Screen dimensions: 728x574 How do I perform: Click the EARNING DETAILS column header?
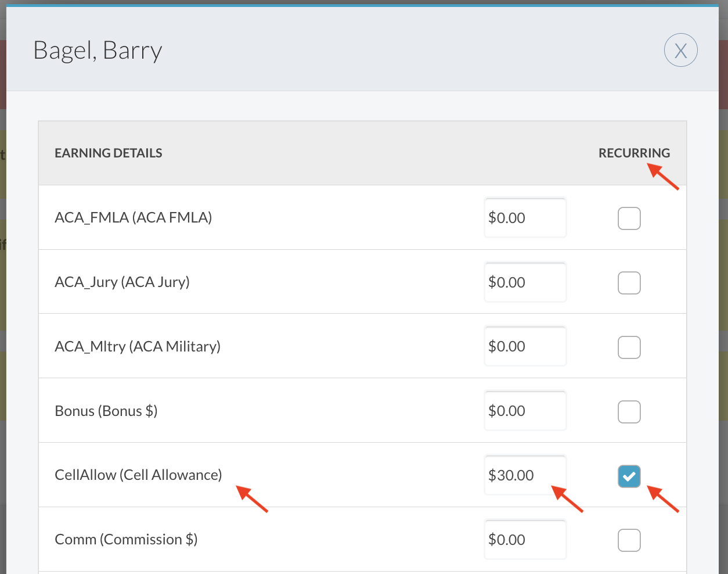(x=109, y=153)
